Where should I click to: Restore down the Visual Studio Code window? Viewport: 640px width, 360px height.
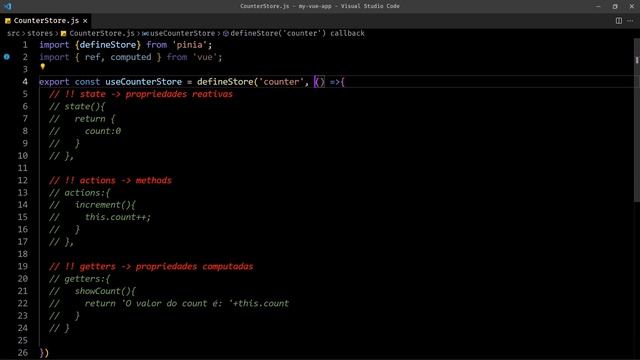coord(615,6)
